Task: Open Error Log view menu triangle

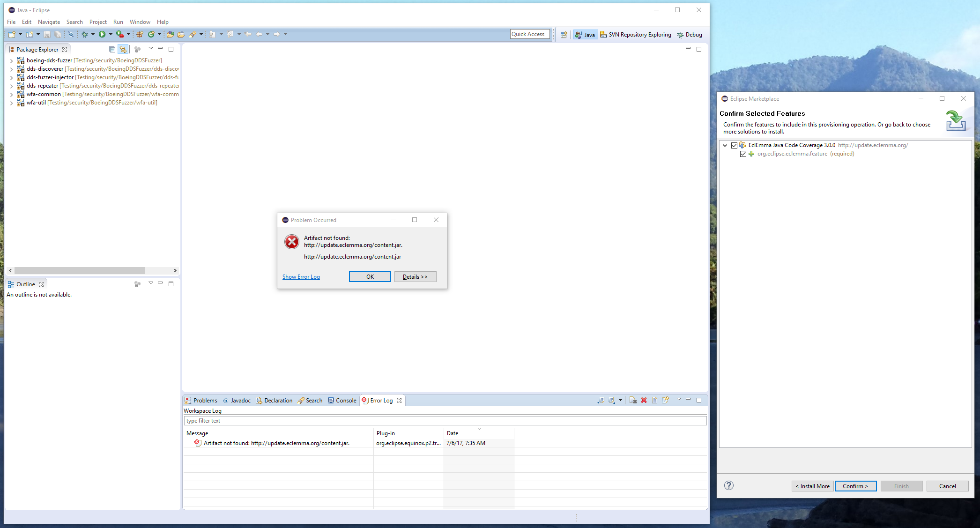Action: [678, 399]
